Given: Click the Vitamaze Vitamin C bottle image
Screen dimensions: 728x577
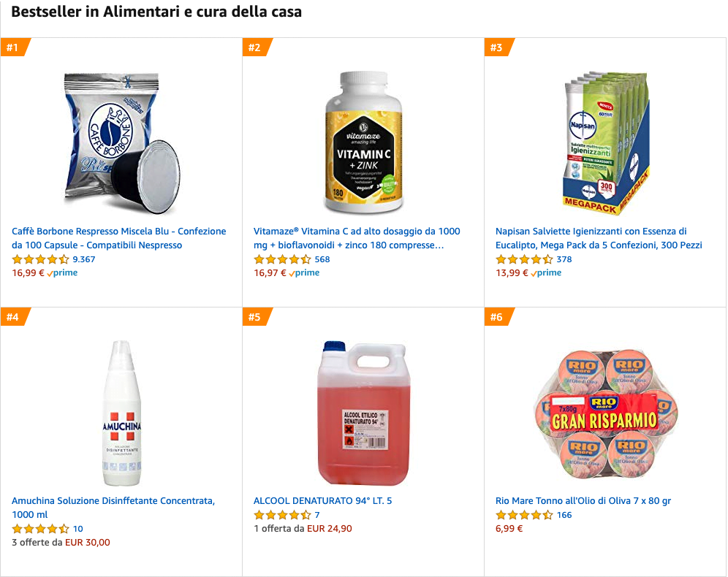Looking at the screenshot, I should pyautogui.click(x=363, y=142).
